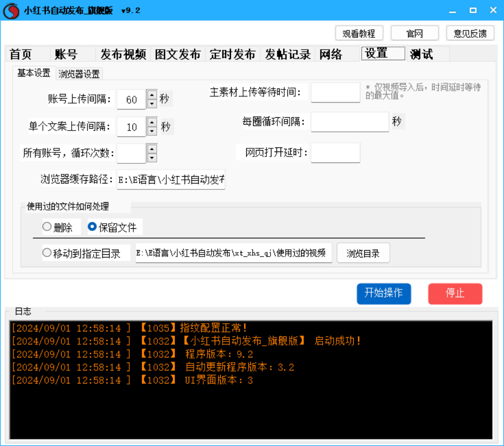The height and width of the screenshot is (446, 504).
Task: Decrease 账号上传间隔 with down arrow
Action: tap(152, 104)
